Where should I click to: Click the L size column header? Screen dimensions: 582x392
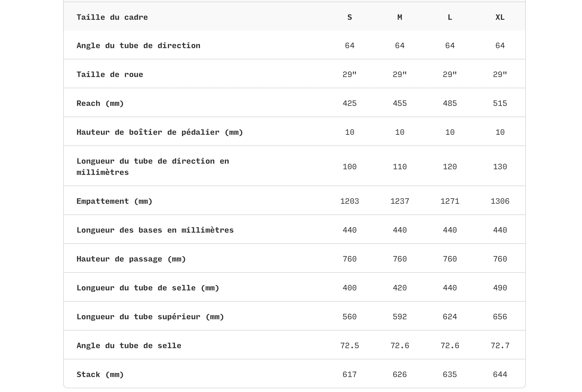tap(450, 17)
